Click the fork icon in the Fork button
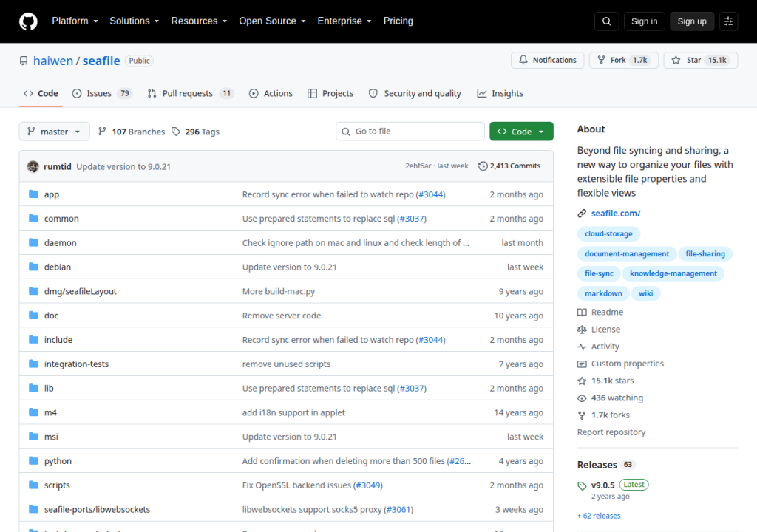The width and height of the screenshot is (757, 532). (602, 60)
